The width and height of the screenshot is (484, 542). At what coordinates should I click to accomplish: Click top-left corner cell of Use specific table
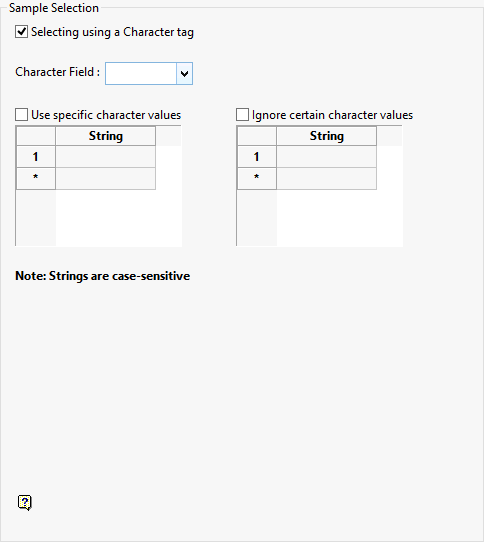[36, 136]
